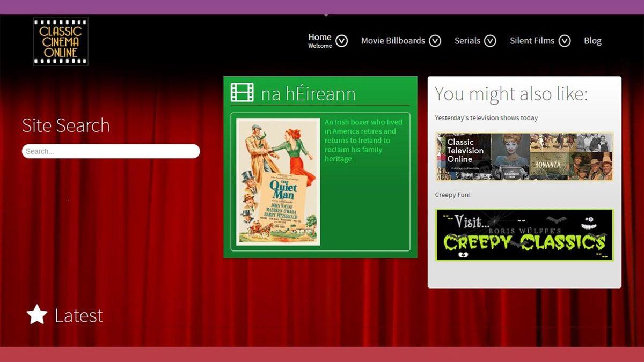Viewport: 644px width, 362px height.
Task: Open Classic Television Online banner
Action: (x=524, y=156)
